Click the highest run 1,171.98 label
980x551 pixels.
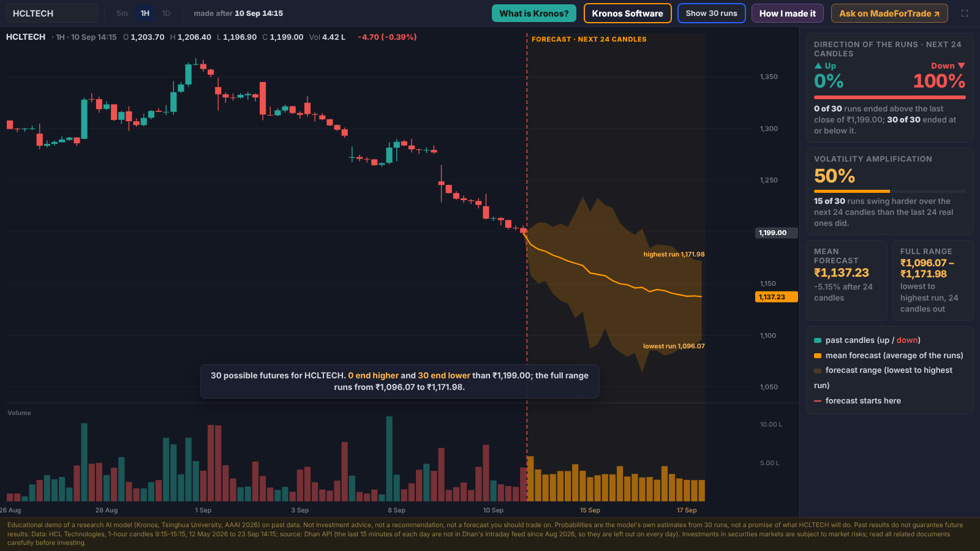[x=674, y=254]
